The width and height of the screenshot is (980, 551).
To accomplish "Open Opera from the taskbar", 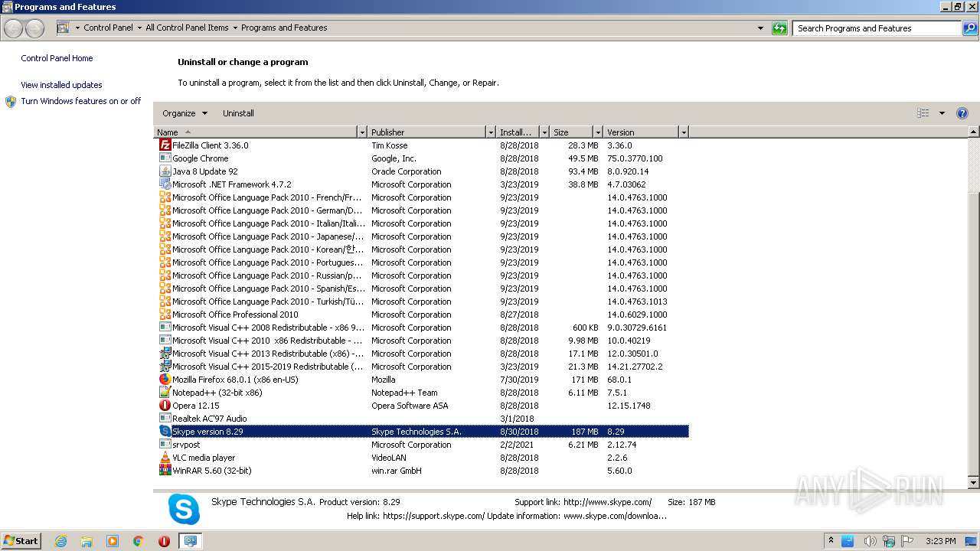I will pyautogui.click(x=164, y=541).
